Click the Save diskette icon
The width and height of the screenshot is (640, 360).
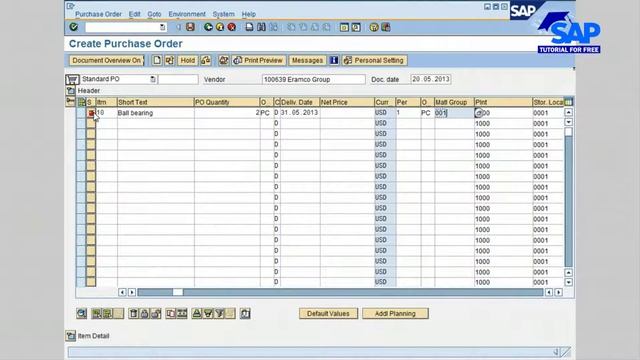point(190,27)
